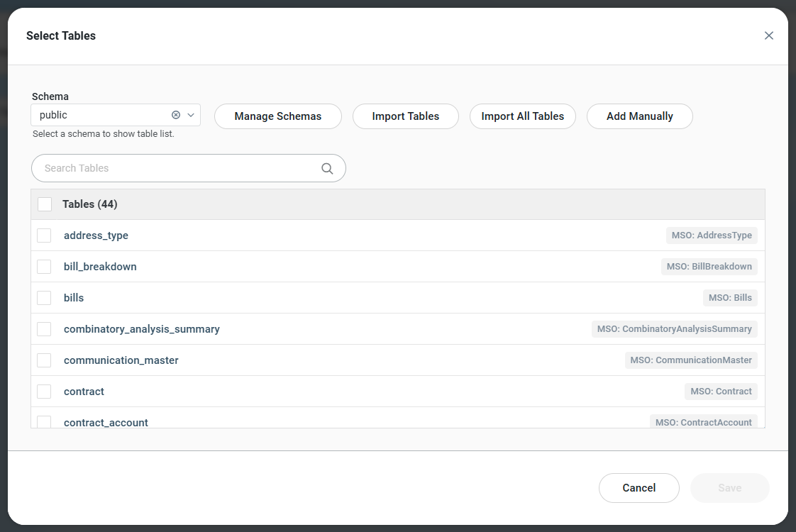Check the address_type table checkbox
The width and height of the screenshot is (796, 532).
click(44, 235)
